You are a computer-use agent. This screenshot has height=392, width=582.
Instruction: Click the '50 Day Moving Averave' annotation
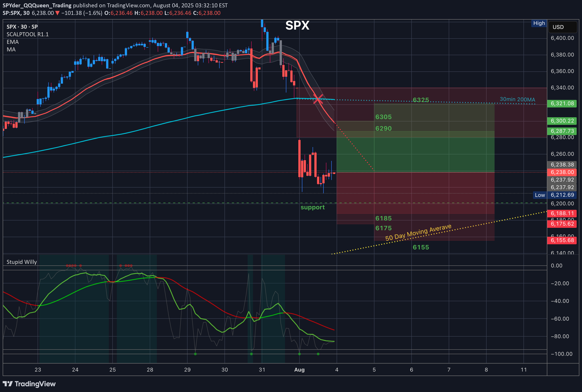[418, 232]
